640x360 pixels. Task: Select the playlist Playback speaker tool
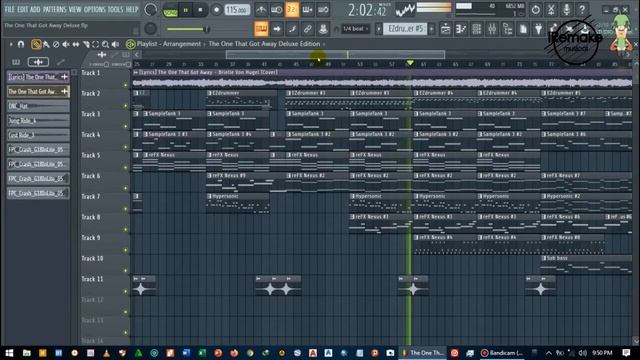(116, 44)
